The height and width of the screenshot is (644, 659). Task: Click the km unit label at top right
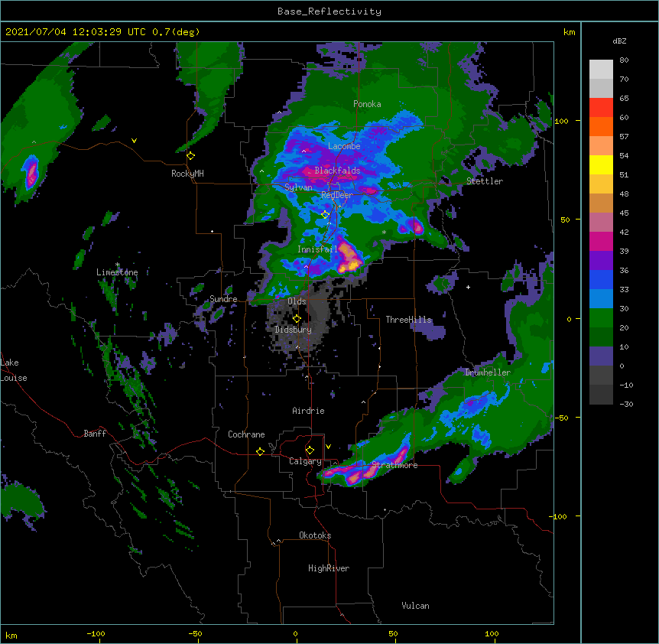pos(570,32)
